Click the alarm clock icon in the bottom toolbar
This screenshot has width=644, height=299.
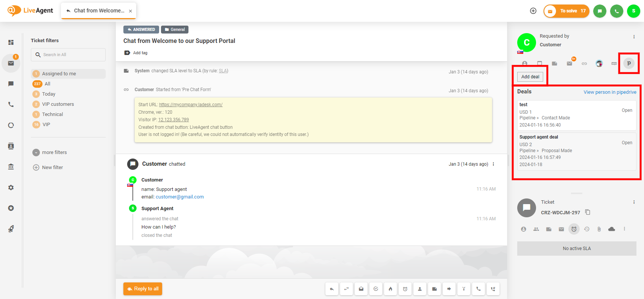pos(405,289)
